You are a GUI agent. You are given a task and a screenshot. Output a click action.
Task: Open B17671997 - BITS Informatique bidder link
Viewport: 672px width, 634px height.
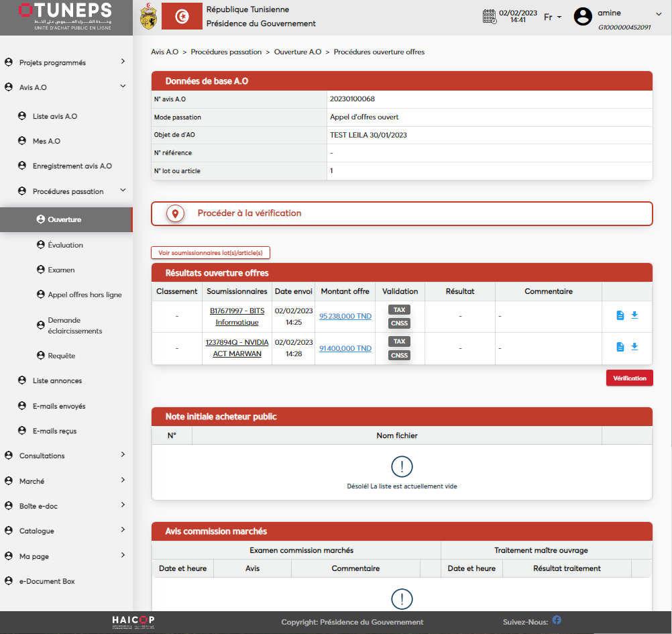237,316
